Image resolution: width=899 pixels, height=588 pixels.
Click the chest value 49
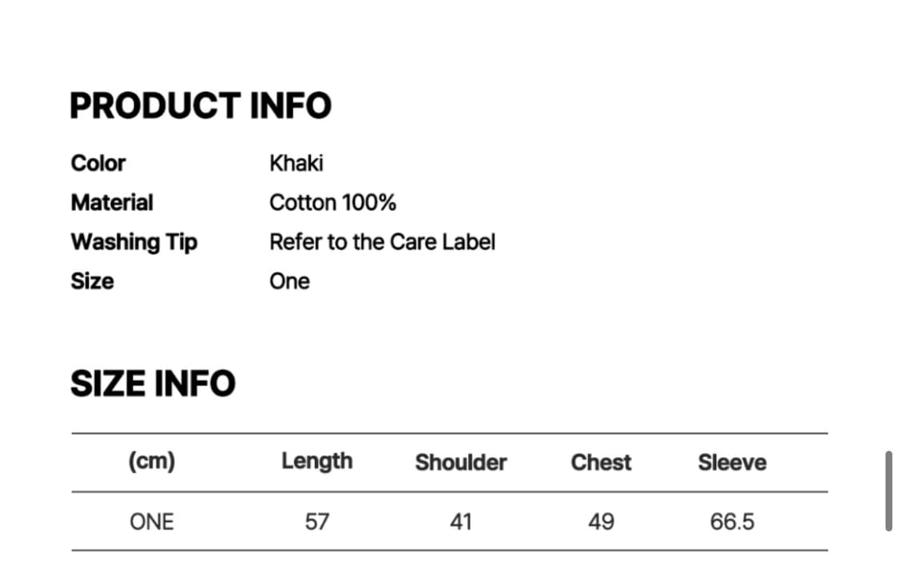[601, 522]
